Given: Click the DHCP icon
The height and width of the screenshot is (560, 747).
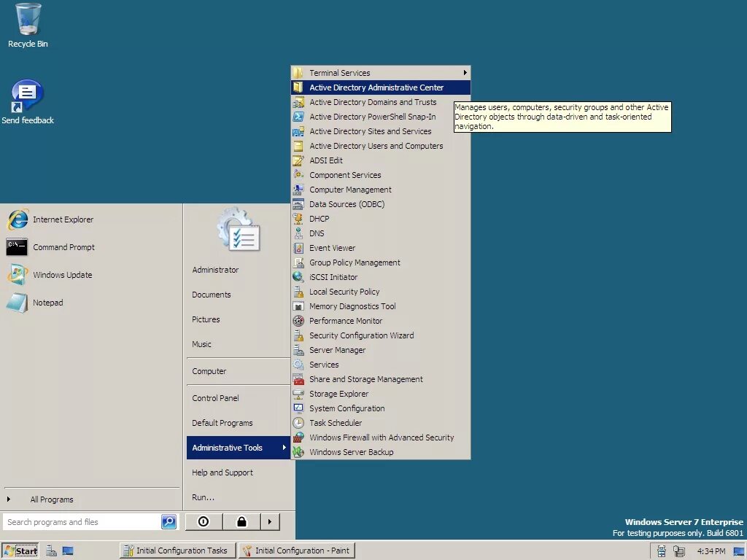Looking at the screenshot, I should click(x=298, y=219).
